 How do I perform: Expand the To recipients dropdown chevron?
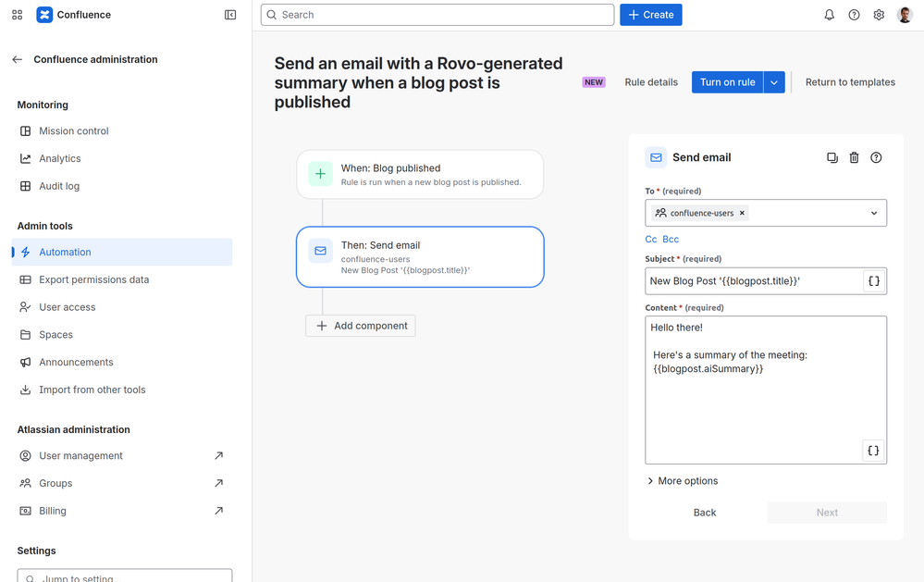click(874, 213)
